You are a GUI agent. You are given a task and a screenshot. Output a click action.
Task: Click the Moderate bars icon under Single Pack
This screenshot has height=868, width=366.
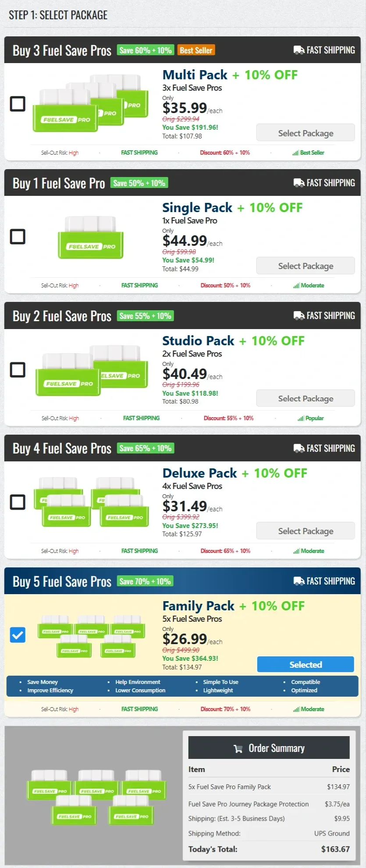click(297, 285)
